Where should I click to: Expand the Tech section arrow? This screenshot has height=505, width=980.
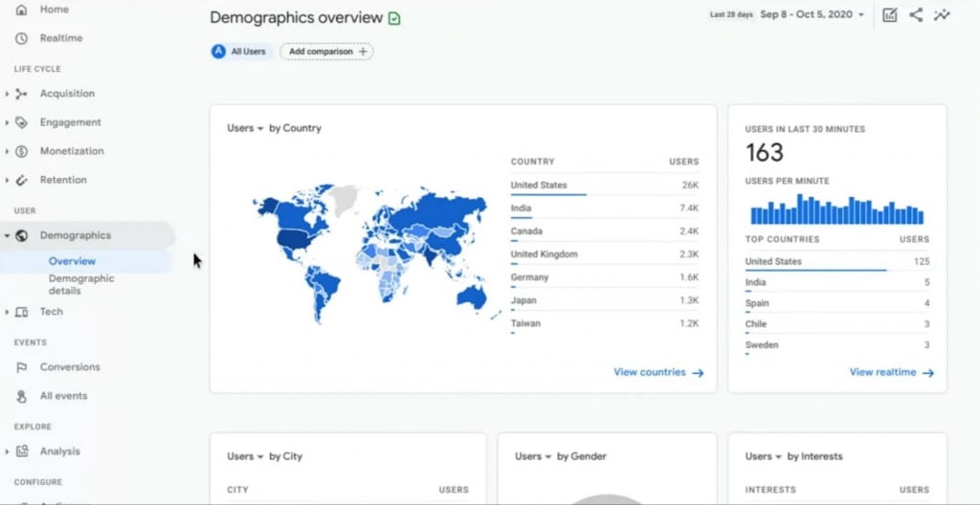[x=8, y=312]
